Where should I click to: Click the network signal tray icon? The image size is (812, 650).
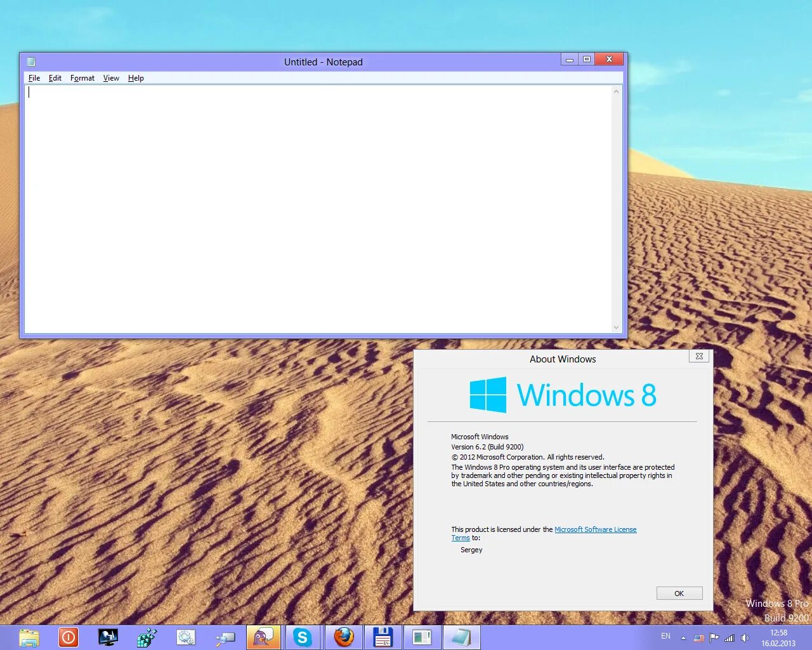click(730, 638)
